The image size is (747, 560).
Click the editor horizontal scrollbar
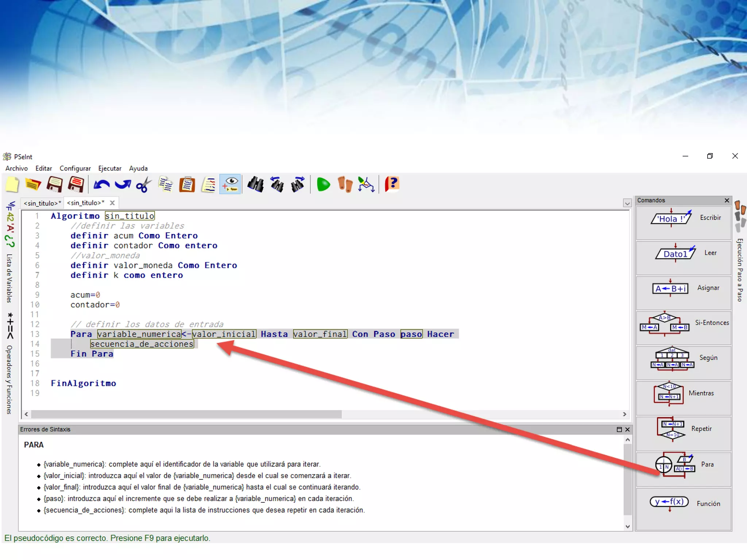(186, 414)
